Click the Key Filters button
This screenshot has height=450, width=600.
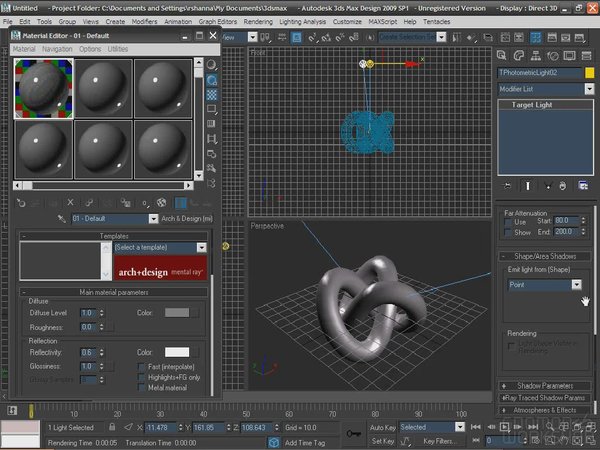[x=438, y=441]
